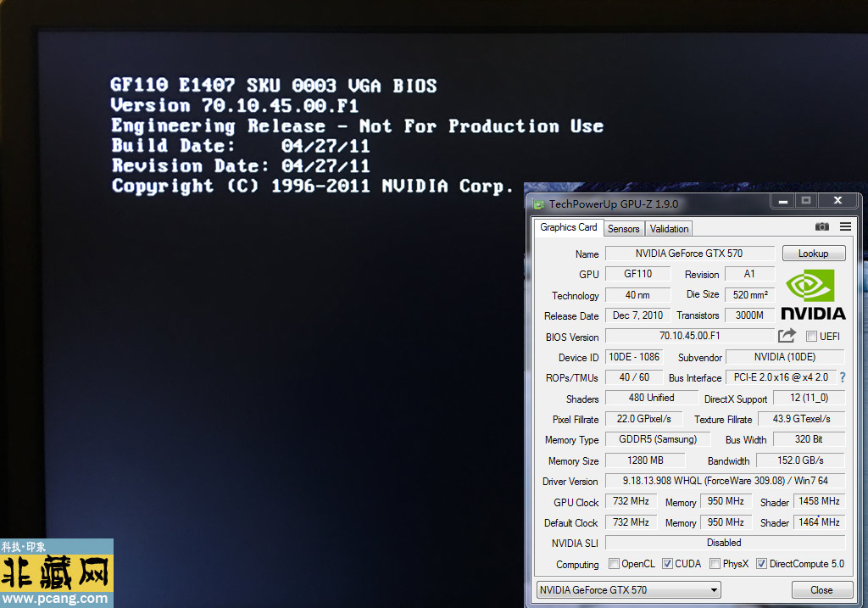Switch to the Sensors tab
The image size is (868, 608).
(x=623, y=229)
